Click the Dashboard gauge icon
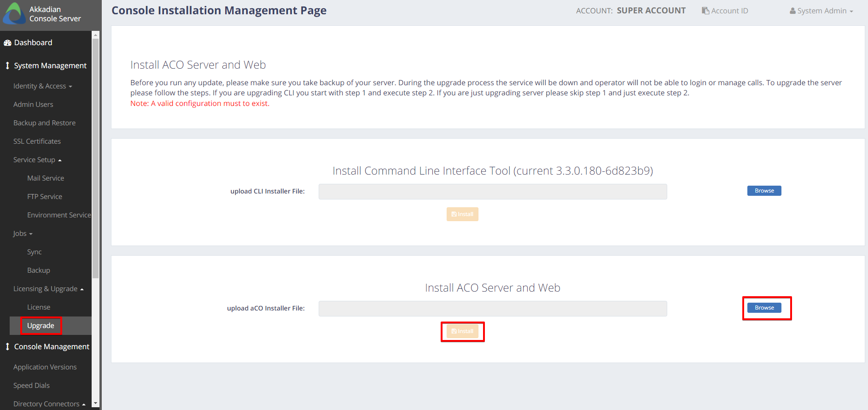Screen dimensions: 868x410 7,43
